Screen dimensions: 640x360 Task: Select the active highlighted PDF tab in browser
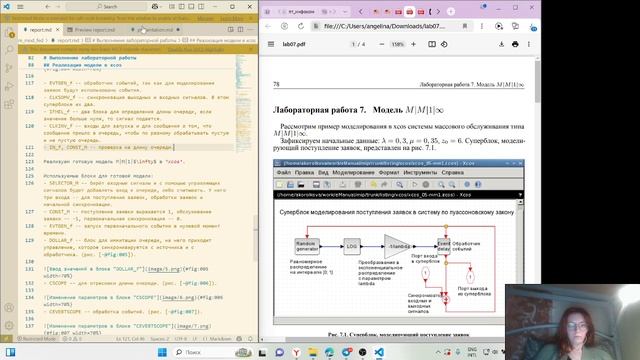[x=409, y=11]
